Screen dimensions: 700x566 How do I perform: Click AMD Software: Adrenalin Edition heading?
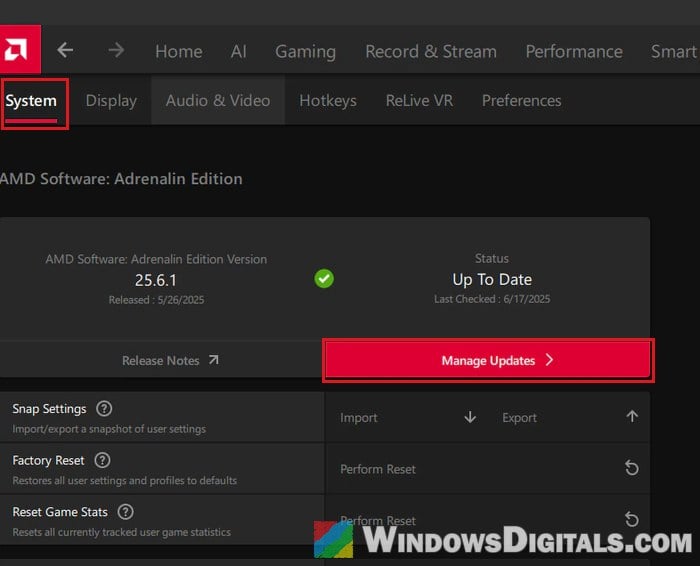(121, 179)
